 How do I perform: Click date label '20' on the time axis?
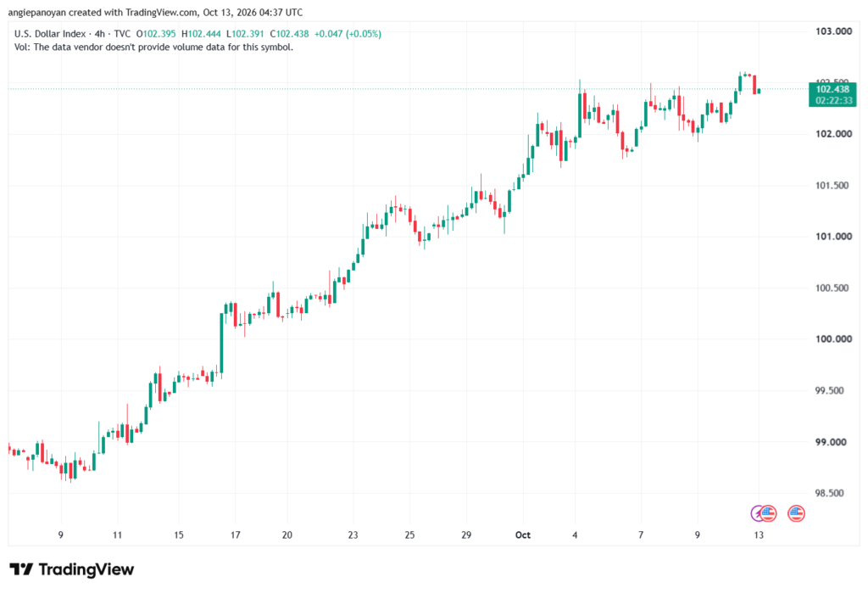pyautogui.click(x=287, y=534)
